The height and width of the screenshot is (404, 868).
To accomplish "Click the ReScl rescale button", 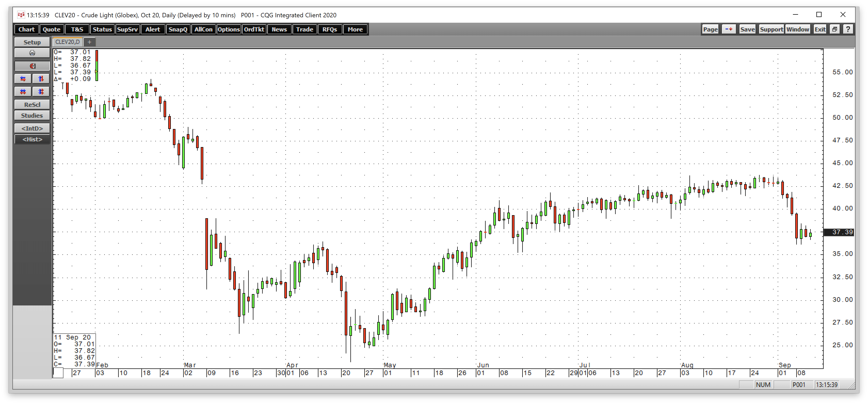I will tap(32, 104).
